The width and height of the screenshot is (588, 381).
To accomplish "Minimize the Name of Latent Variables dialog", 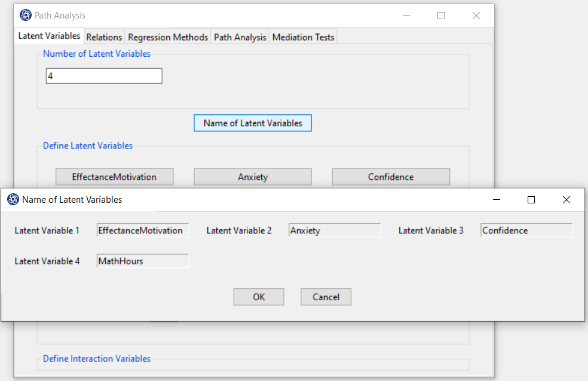I will (497, 200).
